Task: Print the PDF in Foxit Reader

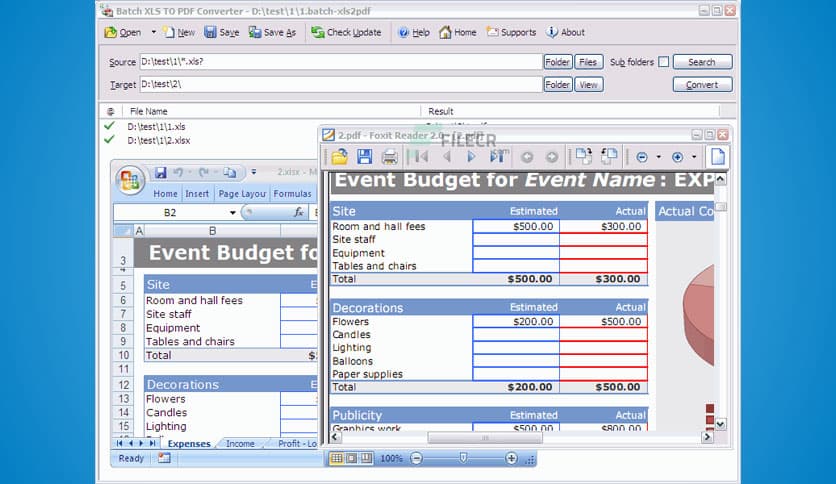Action: [390, 157]
